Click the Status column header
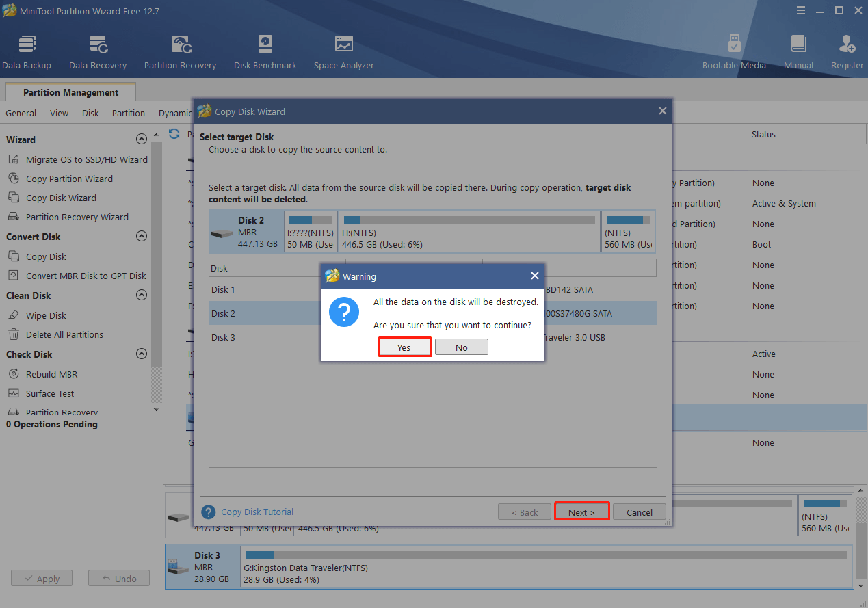Image resolution: width=868 pixels, height=608 pixels. coord(807,134)
